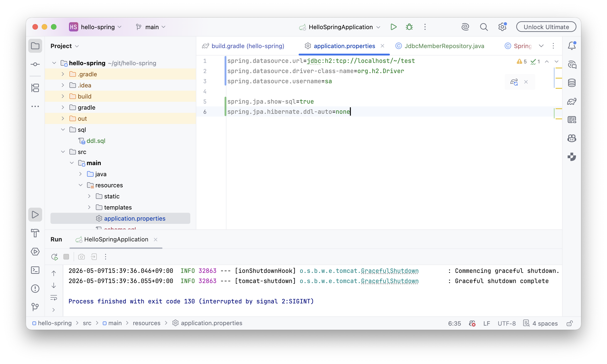Open 4 spaces indent settings
The height and width of the screenshot is (364, 607).
tap(541, 323)
